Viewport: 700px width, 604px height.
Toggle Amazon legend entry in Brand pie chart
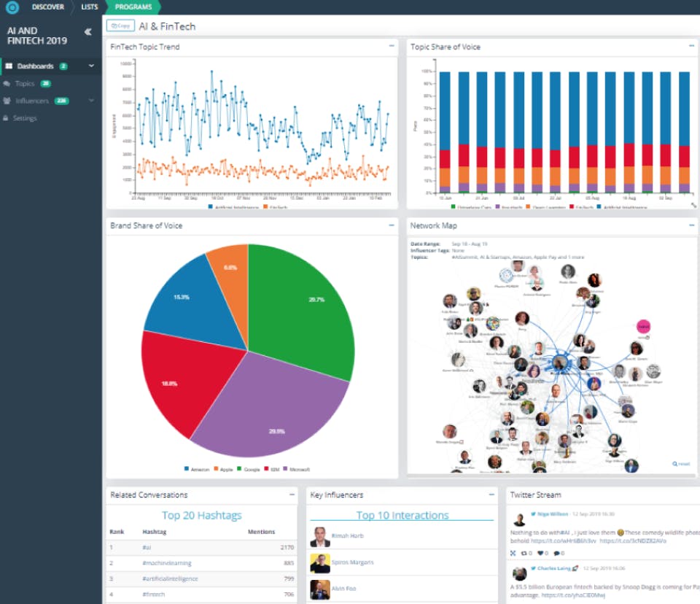click(197, 469)
